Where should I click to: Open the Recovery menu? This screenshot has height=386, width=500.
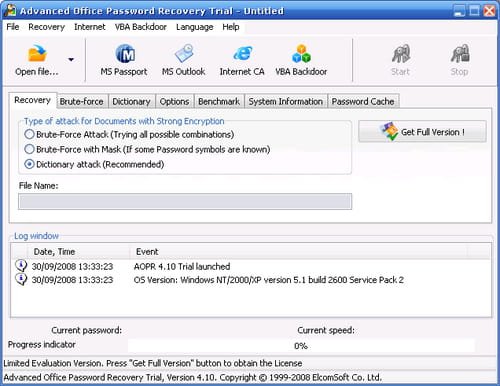click(x=47, y=27)
